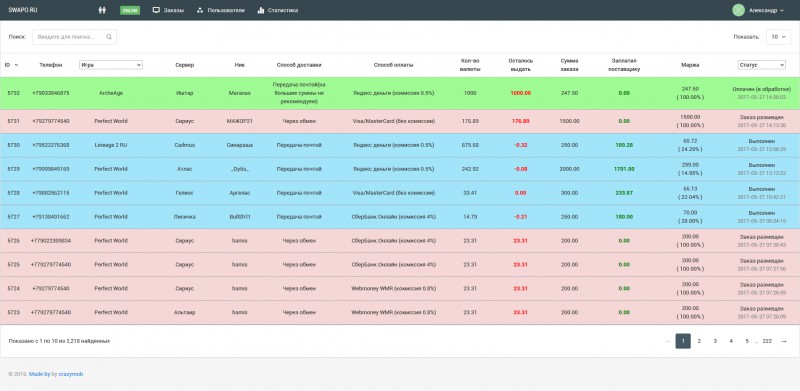The width and height of the screenshot is (800, 391).
Task: Select order ID 5732
Action: tap(13, 93)
